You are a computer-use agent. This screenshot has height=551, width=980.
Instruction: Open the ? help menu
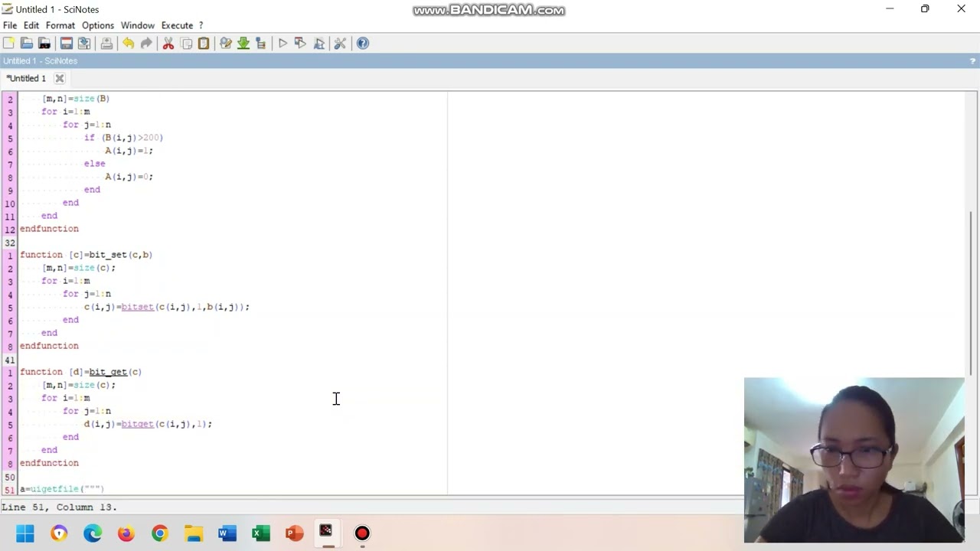[201, 25]
